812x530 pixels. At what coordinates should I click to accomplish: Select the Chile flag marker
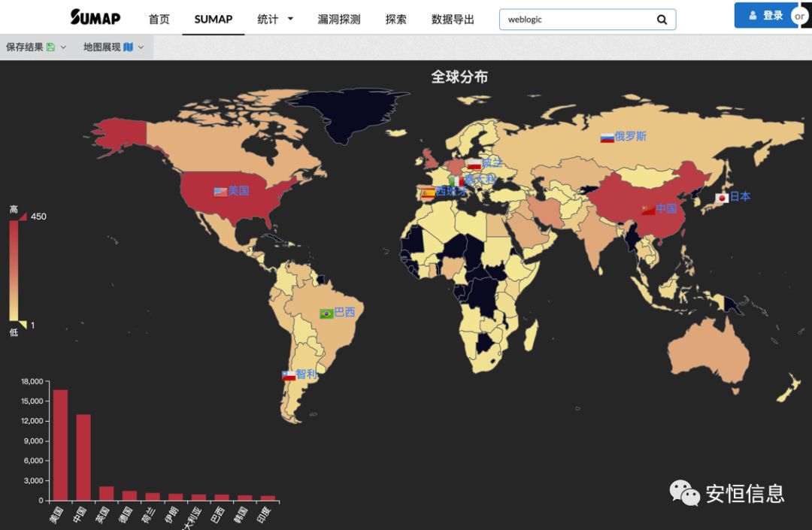coord(289,375)
